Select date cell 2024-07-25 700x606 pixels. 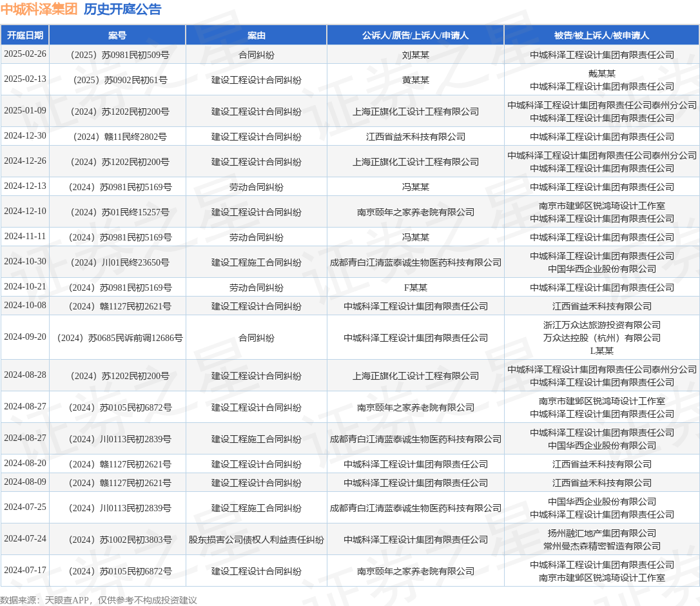(x=25, y=507)
